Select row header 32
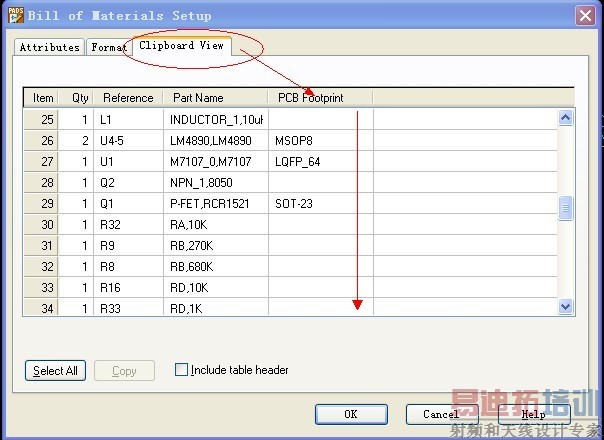The image size is (604, 440). click(41, 267)
